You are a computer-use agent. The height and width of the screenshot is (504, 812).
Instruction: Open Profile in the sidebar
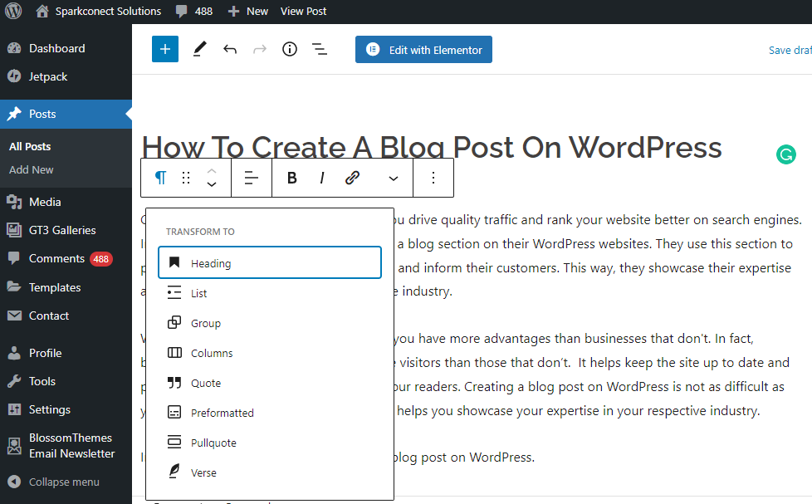tap(66, 353)
